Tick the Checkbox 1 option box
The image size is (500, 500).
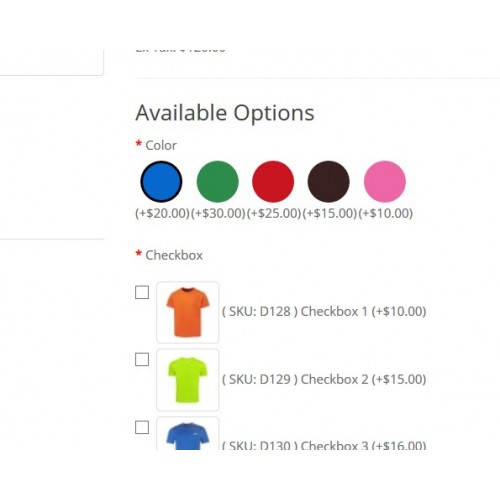[x=142, y=293]
